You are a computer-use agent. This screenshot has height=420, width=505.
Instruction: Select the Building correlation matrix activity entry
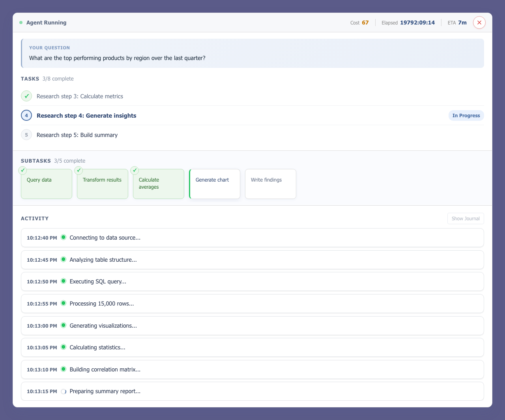point(252,369)
